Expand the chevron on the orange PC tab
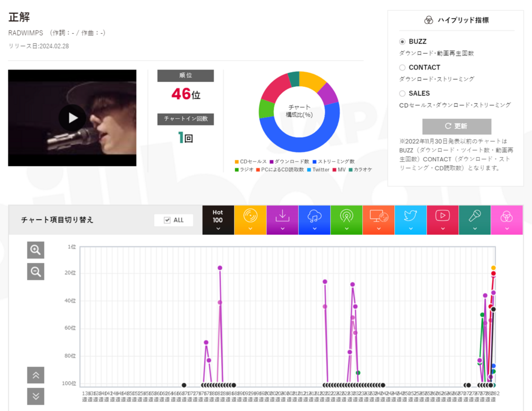This screenshot has width=532, height=411. (x=379, y=229)
